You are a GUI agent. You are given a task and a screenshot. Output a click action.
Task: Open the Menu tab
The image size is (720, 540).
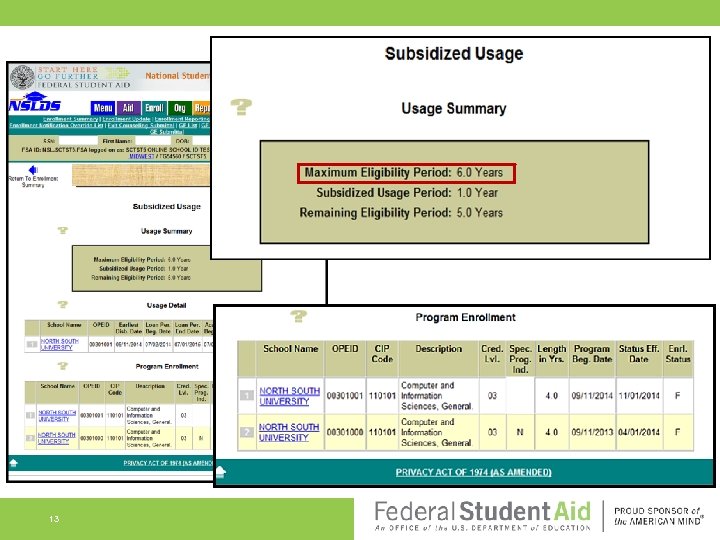tap(103, 108)
